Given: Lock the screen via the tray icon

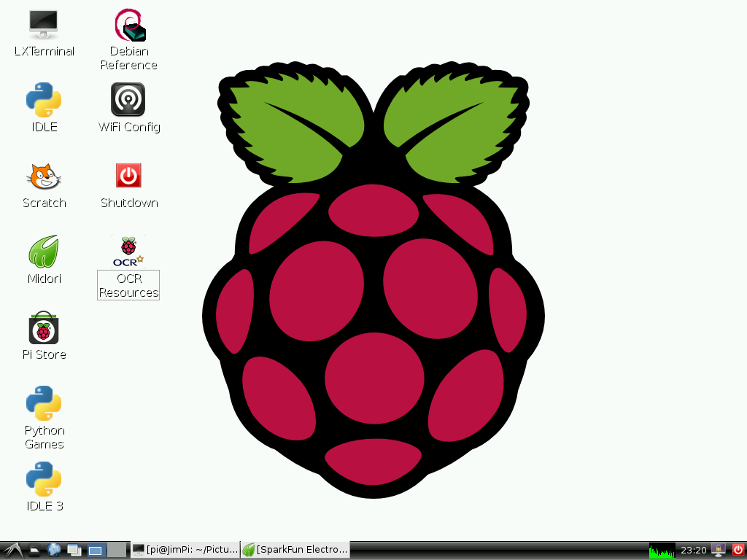Looking at the screenshot, I should 717,550.
